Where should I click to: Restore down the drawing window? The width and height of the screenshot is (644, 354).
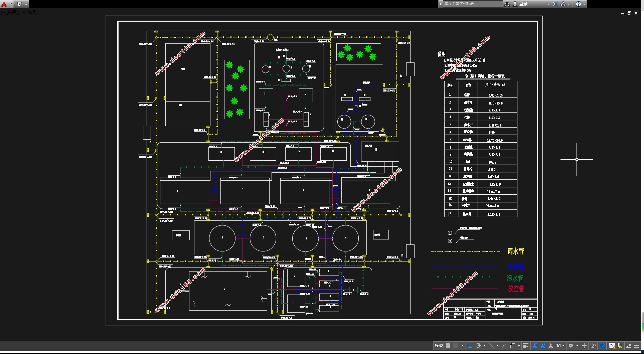coord(629,13)
